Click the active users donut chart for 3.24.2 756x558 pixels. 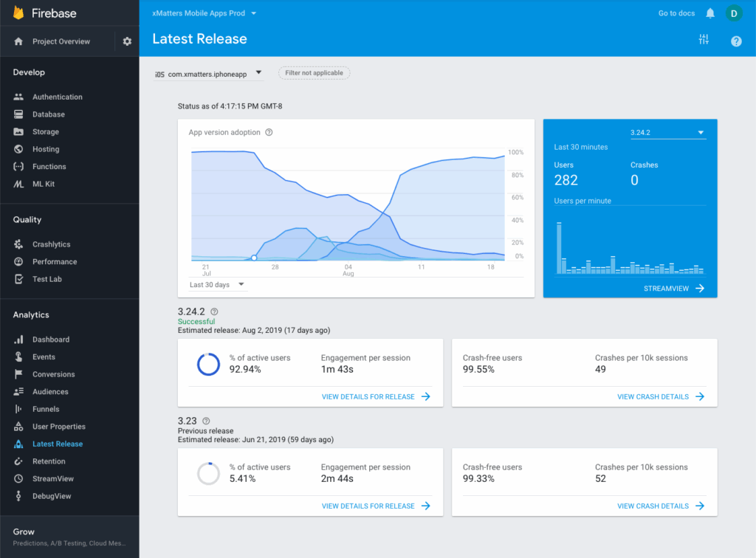tap(208, 364)
